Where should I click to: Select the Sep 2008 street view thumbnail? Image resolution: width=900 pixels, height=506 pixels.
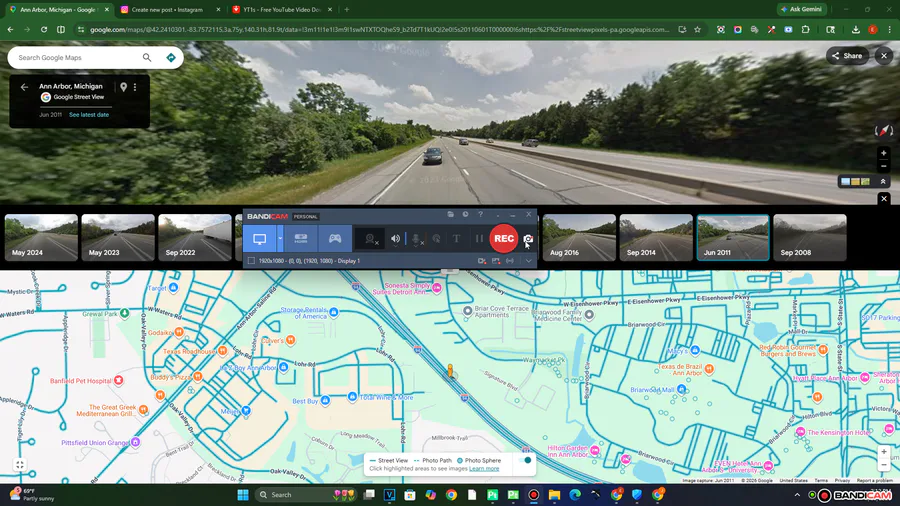point(810,238)
